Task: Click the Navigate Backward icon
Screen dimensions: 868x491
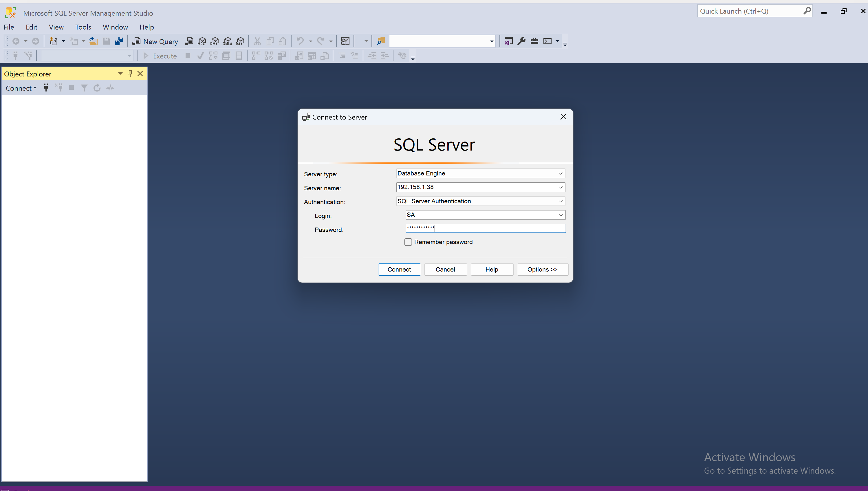Action: 16,41
